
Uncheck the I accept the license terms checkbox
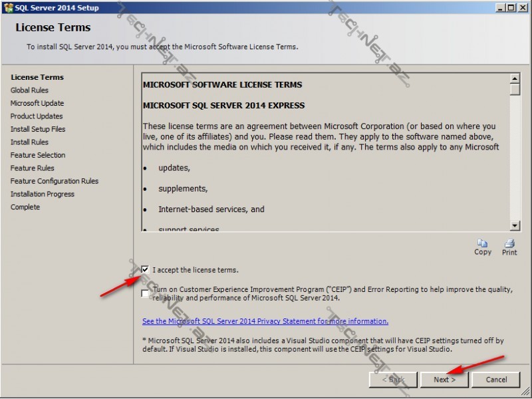(x=146, y=270)
